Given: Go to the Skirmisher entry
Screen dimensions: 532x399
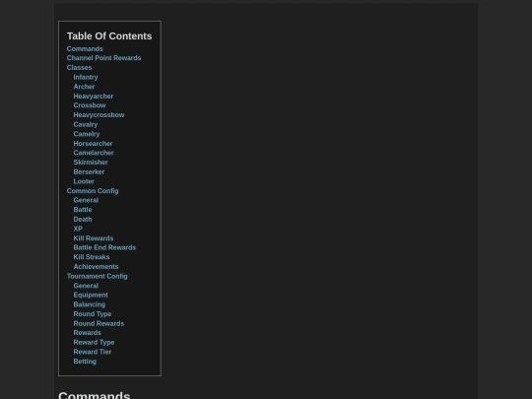Looking at the screenshot, I should coord(91,163).
